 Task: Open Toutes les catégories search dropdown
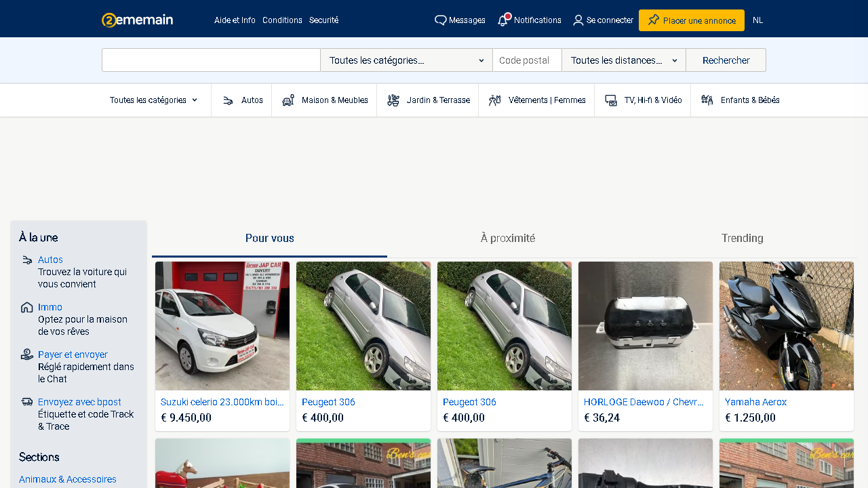click(406, 60)
